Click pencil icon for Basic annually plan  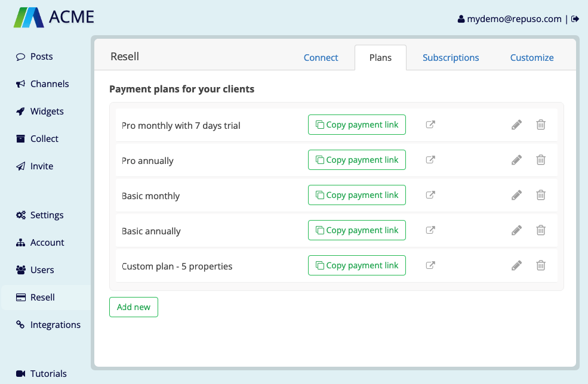(516, 230)
